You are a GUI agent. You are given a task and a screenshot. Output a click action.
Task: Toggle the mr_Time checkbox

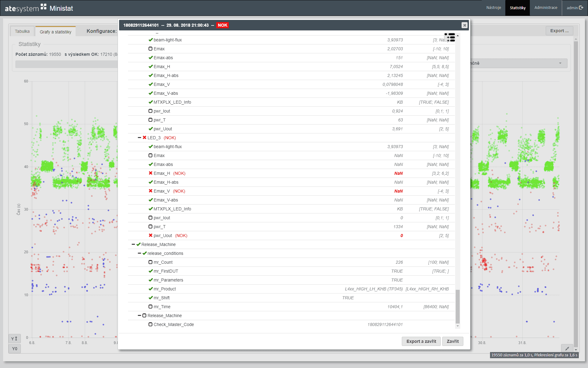pyautogui.click(x=150, y=307)
